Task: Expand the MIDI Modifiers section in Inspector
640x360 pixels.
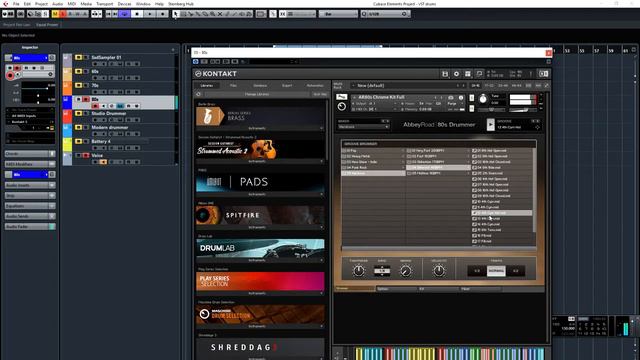Action: point(30,164)
